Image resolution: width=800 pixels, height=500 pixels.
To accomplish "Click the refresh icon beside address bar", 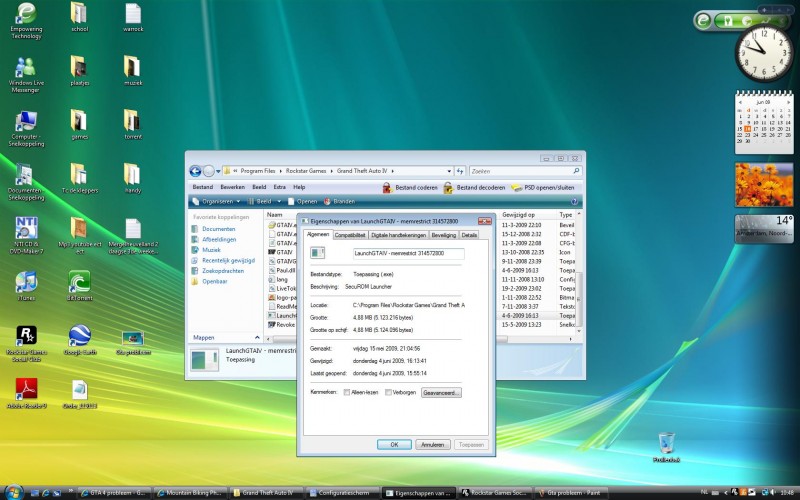I will click(x=460, y=171).
